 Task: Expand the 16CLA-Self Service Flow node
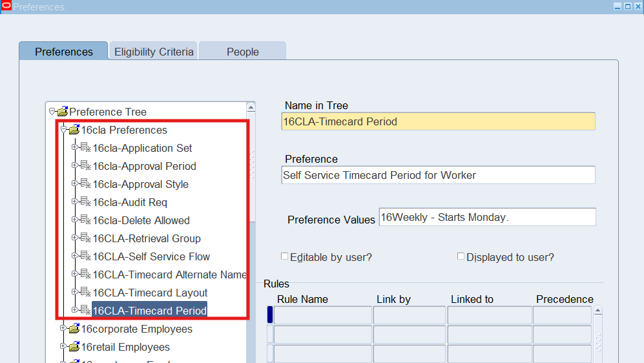74,256
